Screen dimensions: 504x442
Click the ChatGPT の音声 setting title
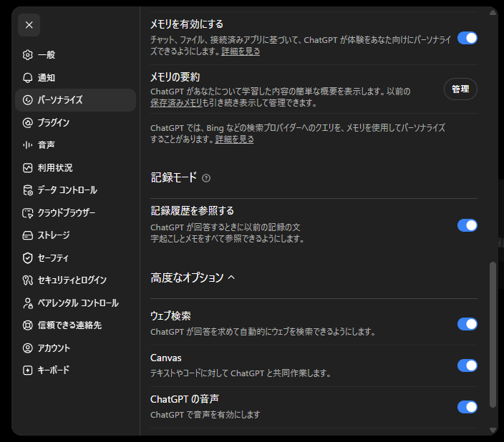185,399
